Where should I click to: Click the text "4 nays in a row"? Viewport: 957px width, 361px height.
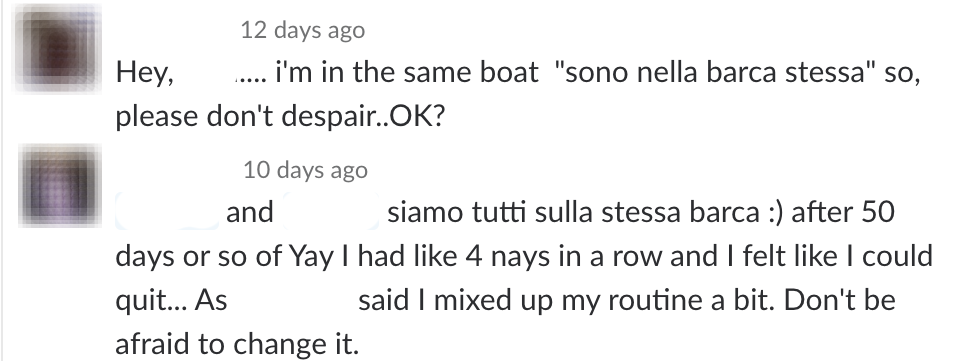pyautogui.click(x=563, y=257)
